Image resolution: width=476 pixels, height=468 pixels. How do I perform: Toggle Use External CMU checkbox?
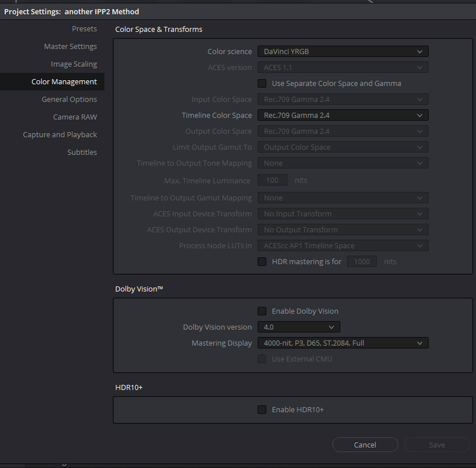pos(262,359)
